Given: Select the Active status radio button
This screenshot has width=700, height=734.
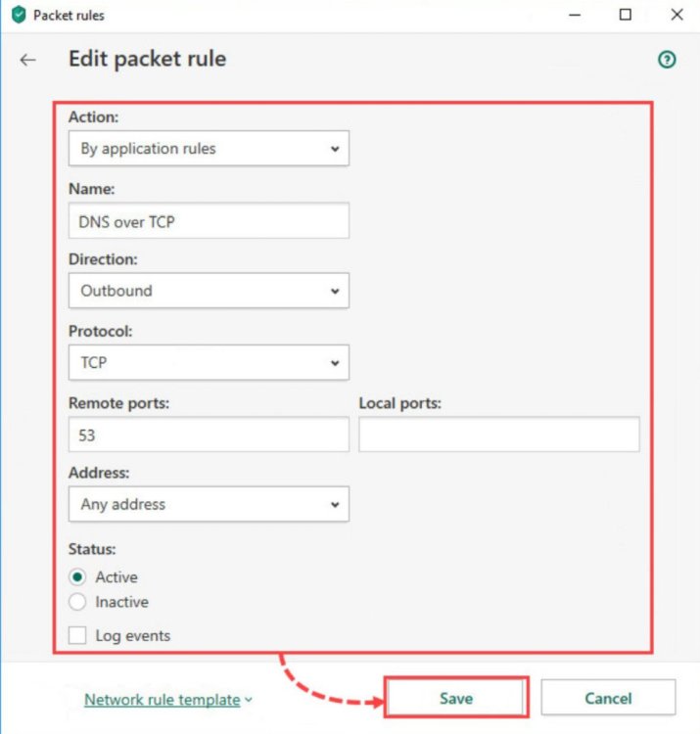Looking at the screenshot, I should [x=78, y=576].
